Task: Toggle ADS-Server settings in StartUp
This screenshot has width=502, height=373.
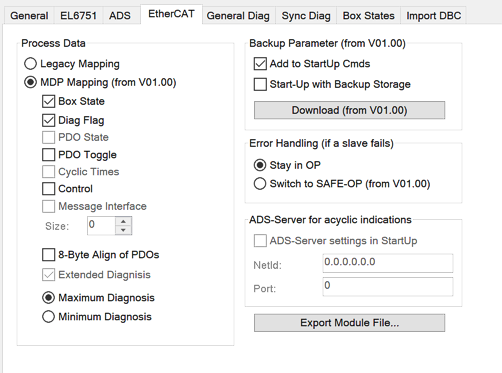Action: [x=260, y=240]
